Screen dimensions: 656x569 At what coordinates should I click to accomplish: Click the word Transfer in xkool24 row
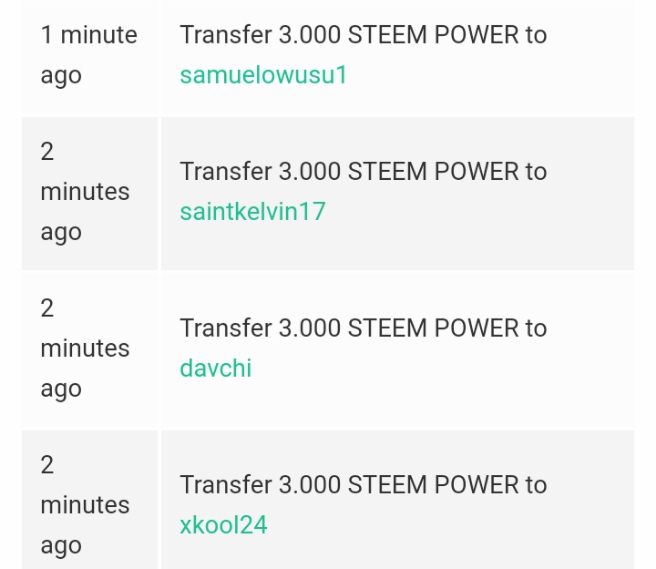coord(226,484)
